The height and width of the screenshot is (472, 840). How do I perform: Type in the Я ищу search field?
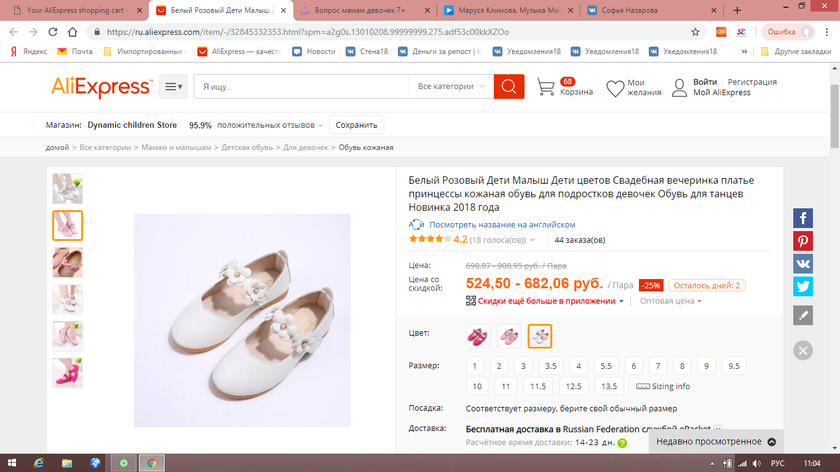300,87
